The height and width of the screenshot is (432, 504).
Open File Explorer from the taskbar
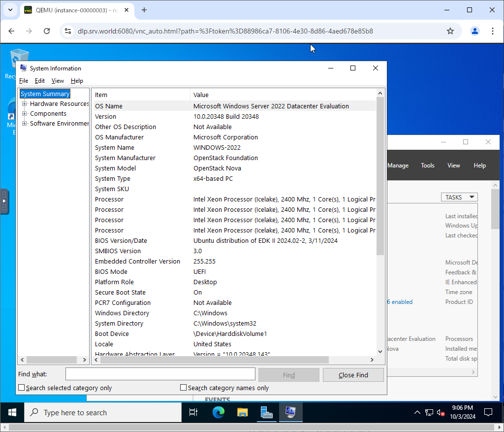click(242, 412)
